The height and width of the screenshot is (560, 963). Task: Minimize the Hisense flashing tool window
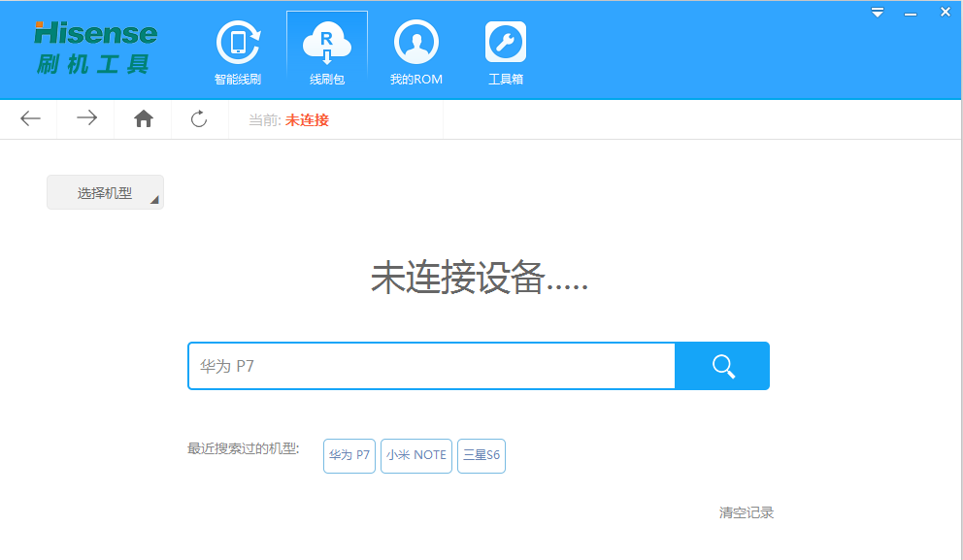point(911,12)
